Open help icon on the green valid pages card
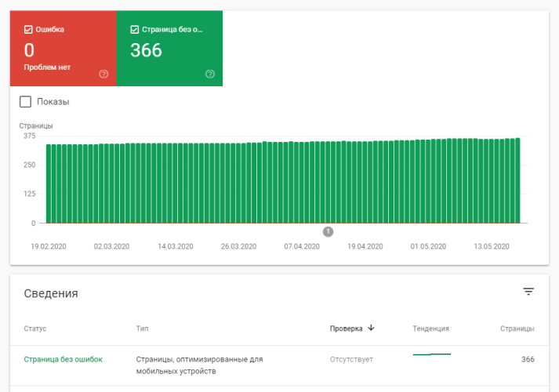Viewport: 559px width, 392px height. pos(210,74)
